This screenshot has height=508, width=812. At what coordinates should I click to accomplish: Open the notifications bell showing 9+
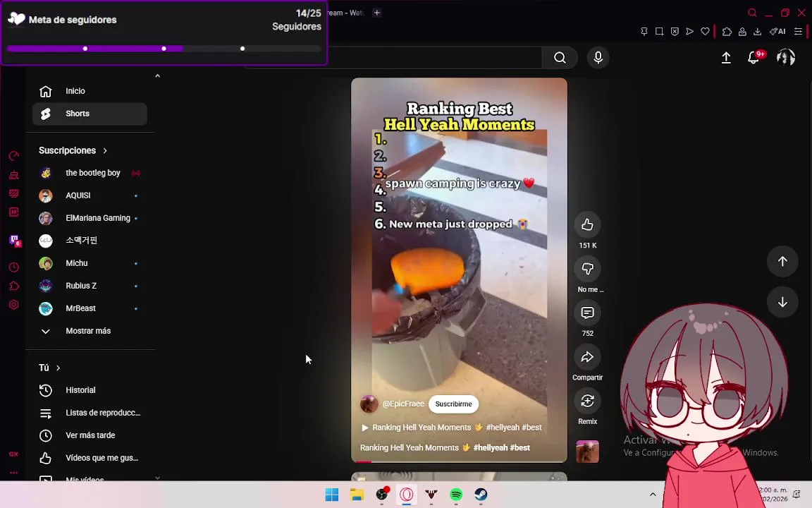(754, 57)
